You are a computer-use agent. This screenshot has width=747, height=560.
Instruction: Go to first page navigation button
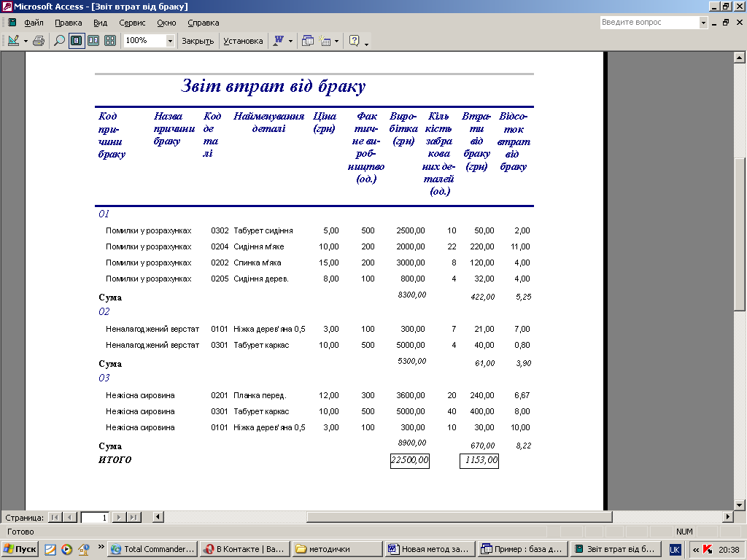[x=55, y=517]
